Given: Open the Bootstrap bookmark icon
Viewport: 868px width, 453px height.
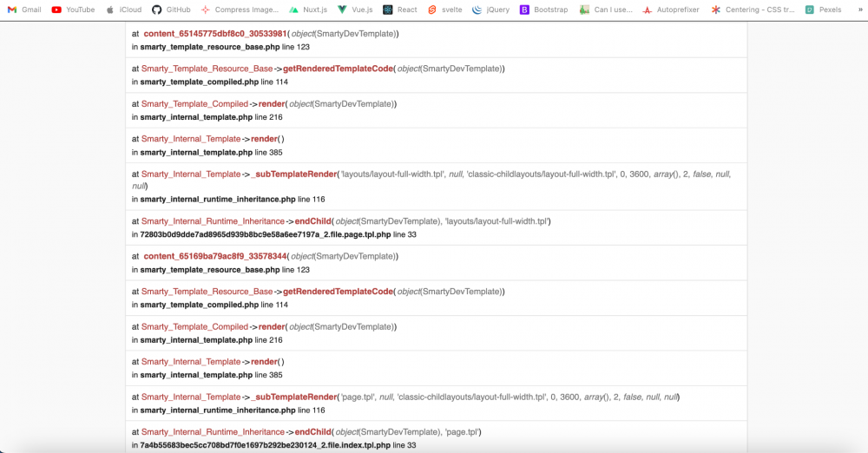Looking at the screenshot, I should tap(524, 10).
